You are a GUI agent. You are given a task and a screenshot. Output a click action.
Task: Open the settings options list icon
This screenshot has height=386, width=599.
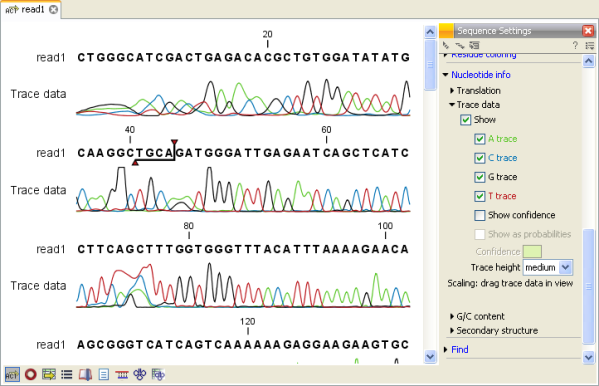589,45
